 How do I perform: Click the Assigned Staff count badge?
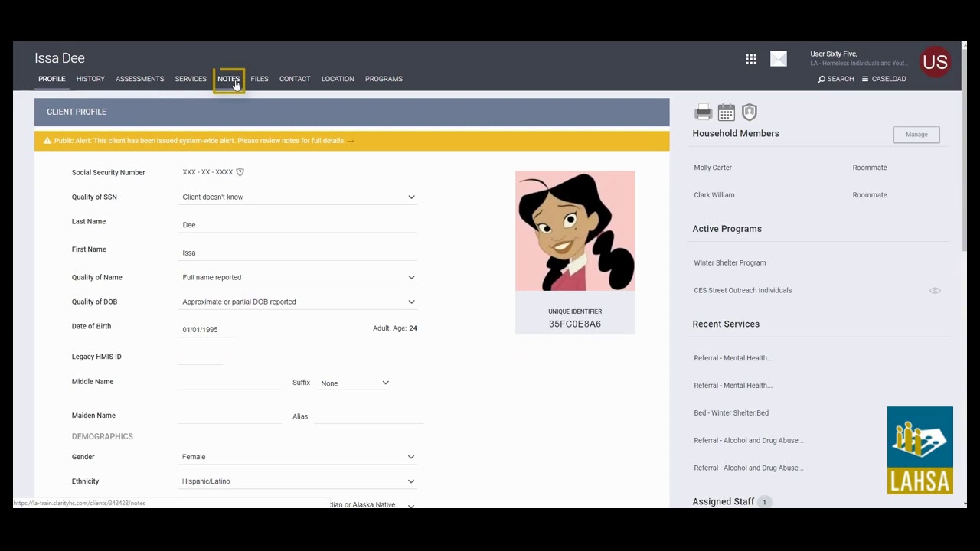pos(763,502)
